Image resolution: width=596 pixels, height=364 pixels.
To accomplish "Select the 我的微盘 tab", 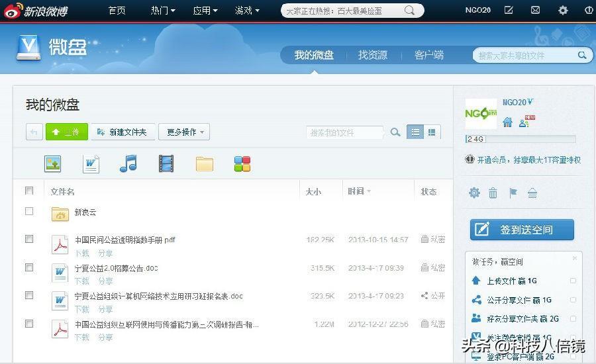I will tap(314, 55).
